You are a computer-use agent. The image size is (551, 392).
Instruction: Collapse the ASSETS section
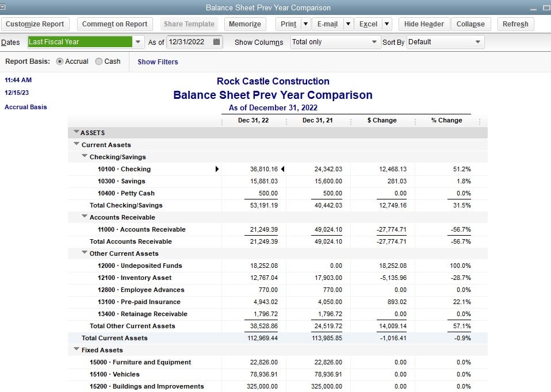[x=76, y=133]
